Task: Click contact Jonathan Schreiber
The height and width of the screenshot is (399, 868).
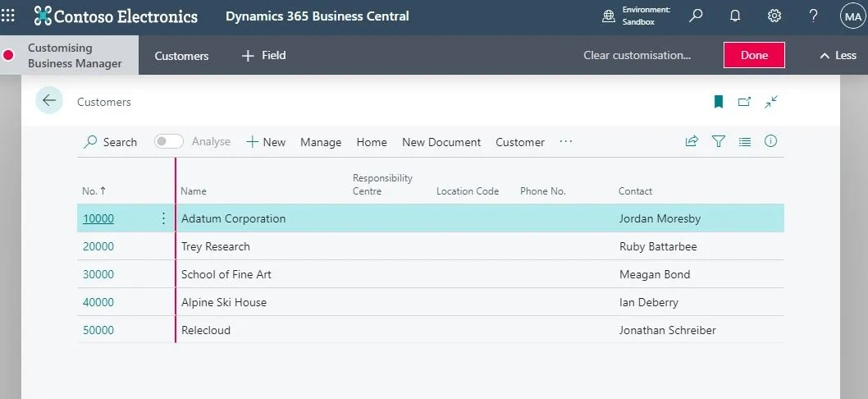Action: coord(667,330)
